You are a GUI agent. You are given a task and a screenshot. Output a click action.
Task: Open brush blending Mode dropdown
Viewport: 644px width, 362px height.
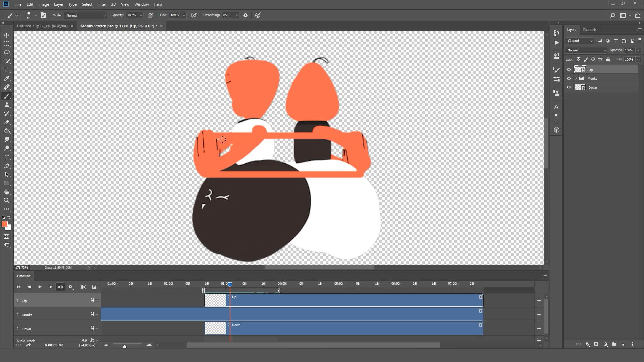click(x=86, y=15)
